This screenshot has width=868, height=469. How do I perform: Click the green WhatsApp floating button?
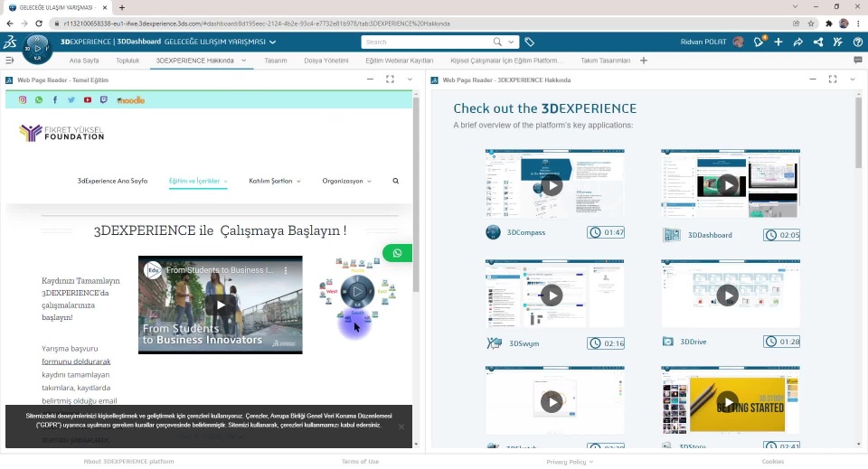(397, 253)
